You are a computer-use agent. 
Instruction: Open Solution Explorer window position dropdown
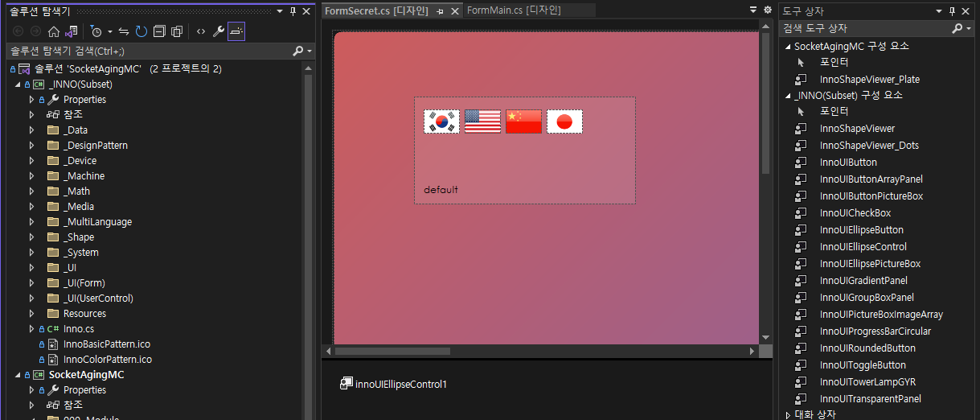pyautogui.click(x=279, y=11)
